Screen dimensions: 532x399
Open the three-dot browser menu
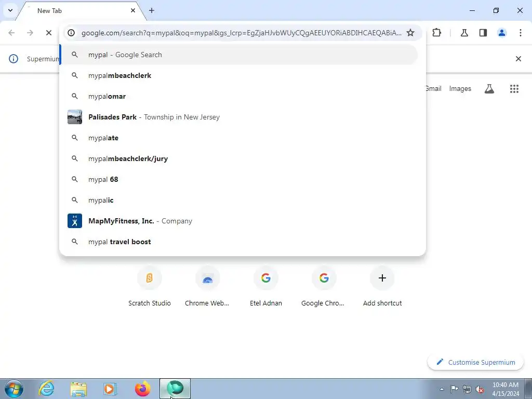tap(521, 33)
